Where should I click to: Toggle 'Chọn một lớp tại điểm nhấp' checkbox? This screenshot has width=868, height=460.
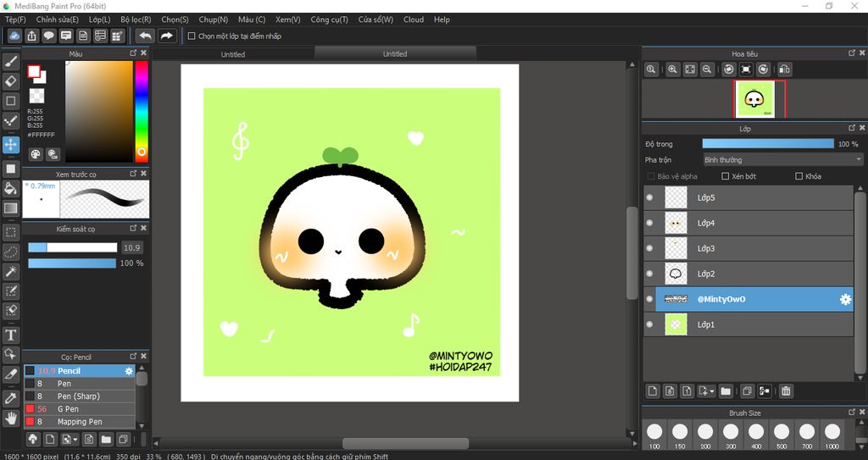(192, 36)
